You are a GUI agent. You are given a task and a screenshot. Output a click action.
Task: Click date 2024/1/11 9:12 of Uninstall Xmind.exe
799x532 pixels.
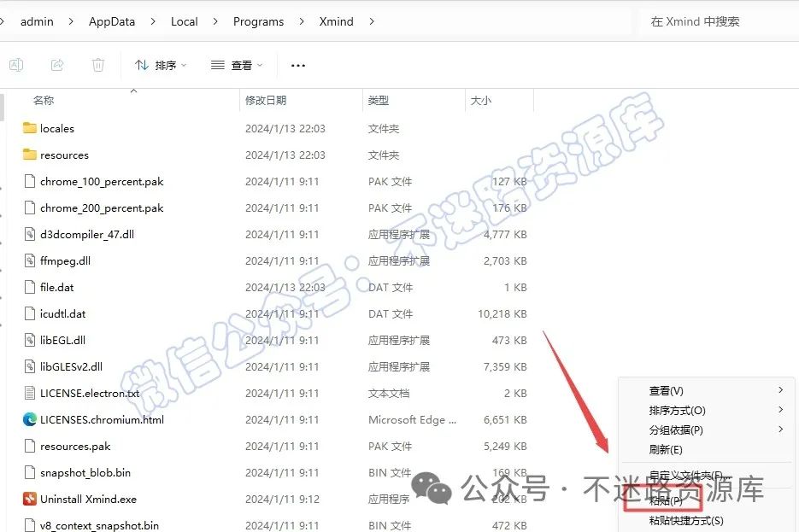[282, 499]
